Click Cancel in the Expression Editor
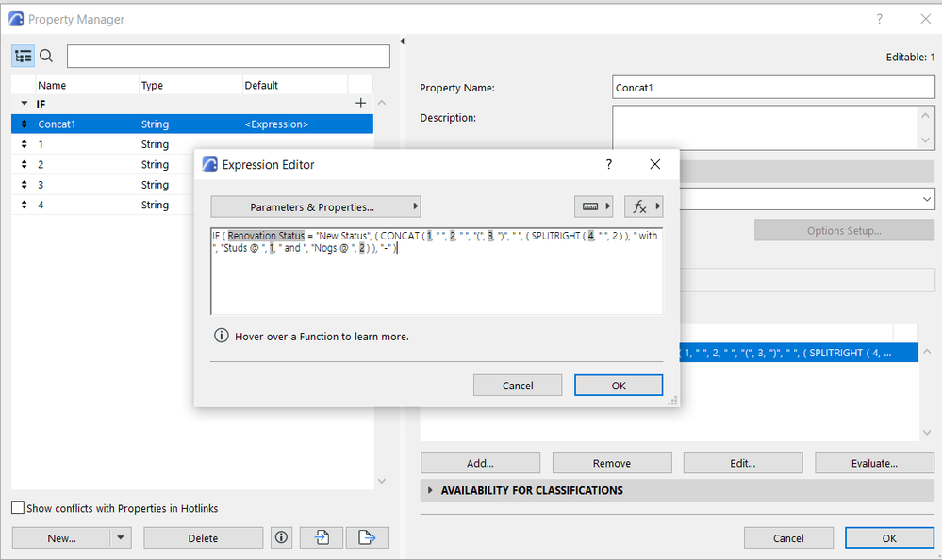The height and width of the screenshot is (560, 942). click(518, 386)
